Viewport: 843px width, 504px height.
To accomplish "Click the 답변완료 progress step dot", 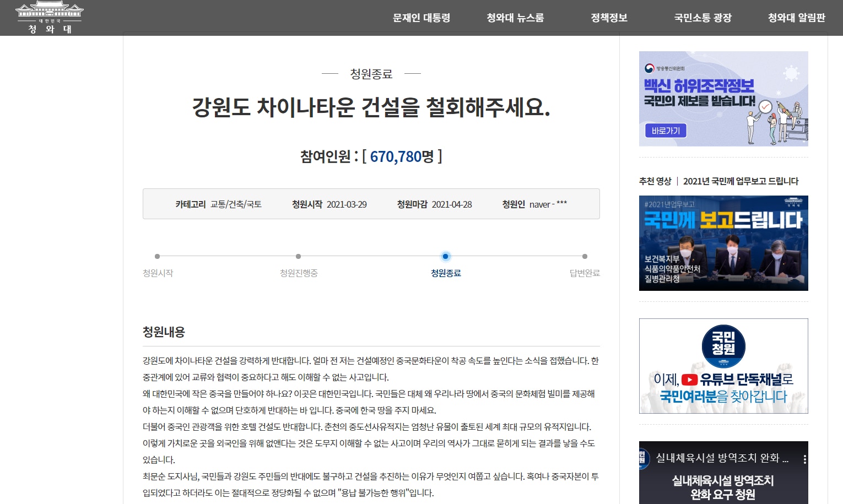I will (585, 256).
